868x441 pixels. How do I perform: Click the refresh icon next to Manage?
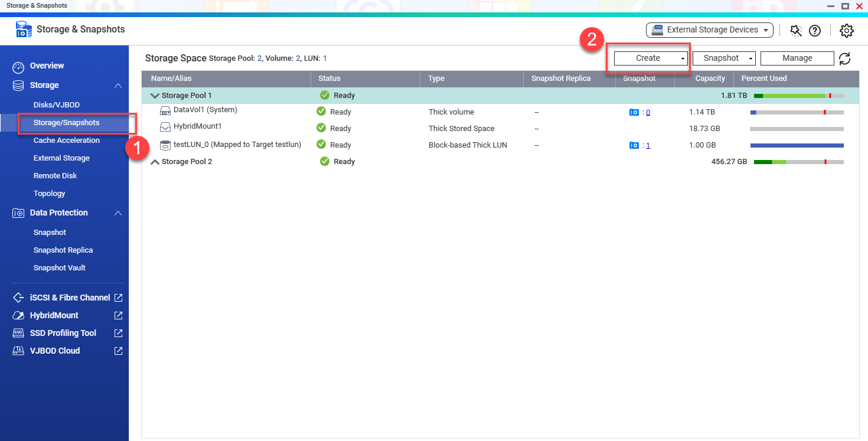coord(844,58)
